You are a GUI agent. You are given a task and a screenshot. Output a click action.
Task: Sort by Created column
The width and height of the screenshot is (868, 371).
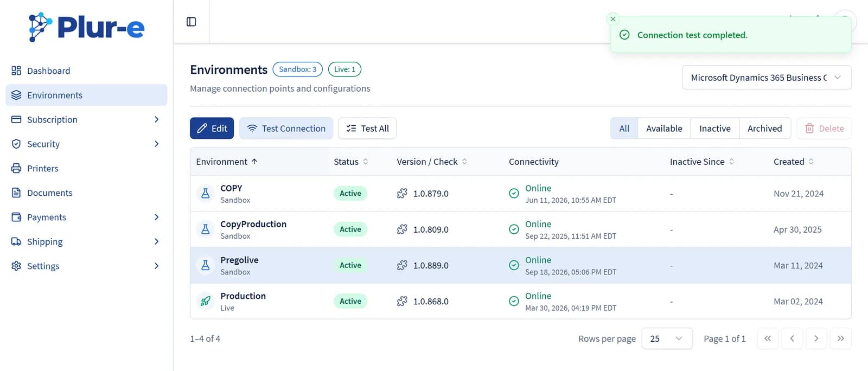tap(794, 162)
